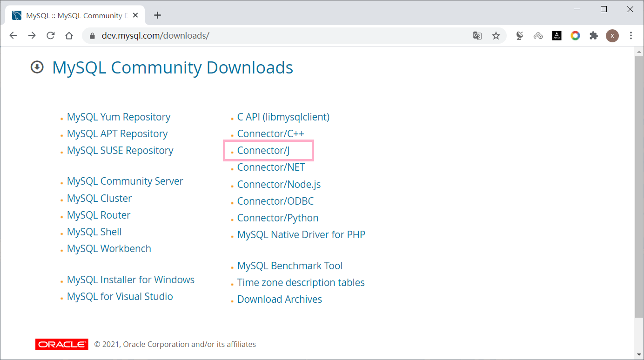
Task: Open MySQL Router link
Action: pos(99,215)
